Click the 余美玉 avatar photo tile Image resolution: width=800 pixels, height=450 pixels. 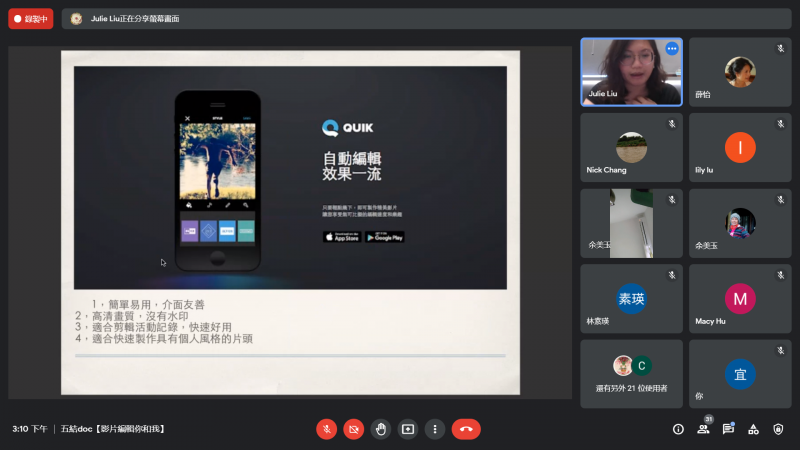(x=740, y=223)
